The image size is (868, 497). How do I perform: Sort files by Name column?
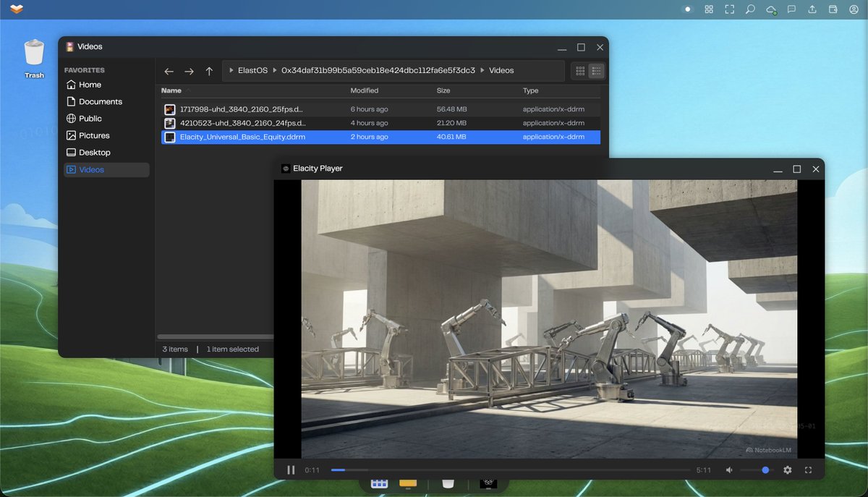pyautogui.click(x=171, y=90)
